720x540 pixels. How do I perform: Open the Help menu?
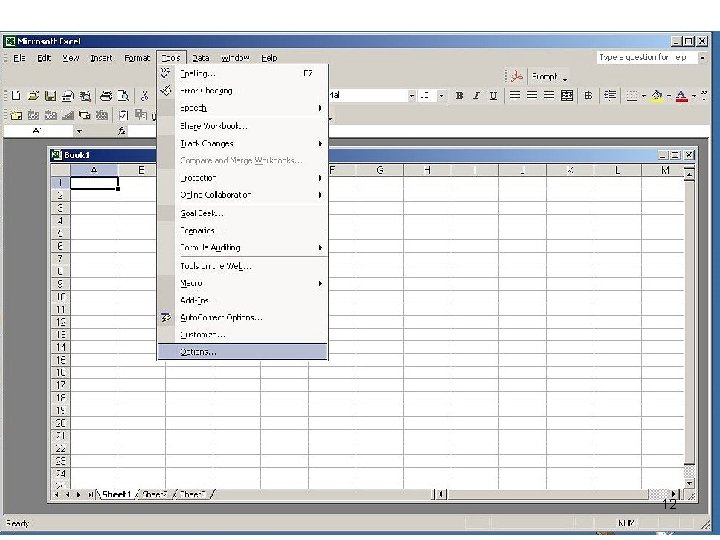pos(270,58)
